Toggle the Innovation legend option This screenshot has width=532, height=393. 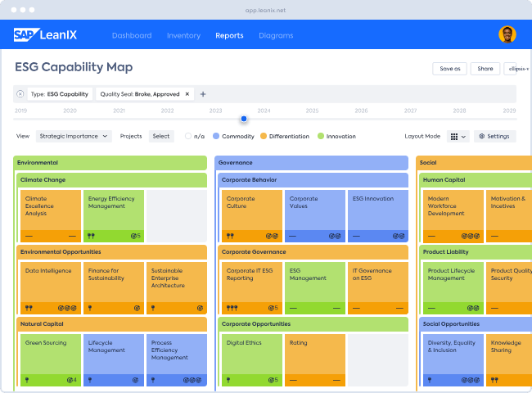point(321,136)
